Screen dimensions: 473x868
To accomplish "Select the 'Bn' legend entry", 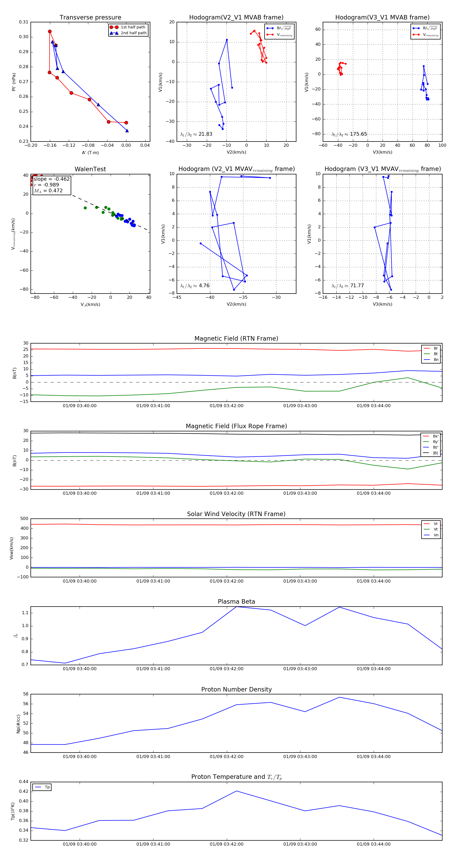I will 431,360.
